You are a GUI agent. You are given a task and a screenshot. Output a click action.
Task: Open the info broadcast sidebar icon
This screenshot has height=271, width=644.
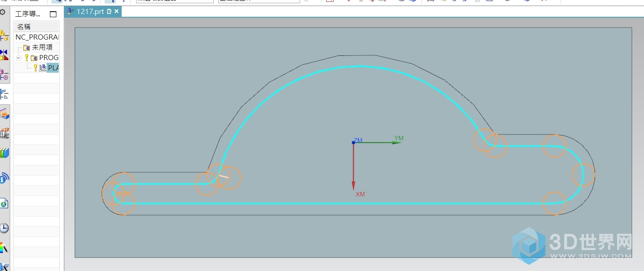[4, 178]
